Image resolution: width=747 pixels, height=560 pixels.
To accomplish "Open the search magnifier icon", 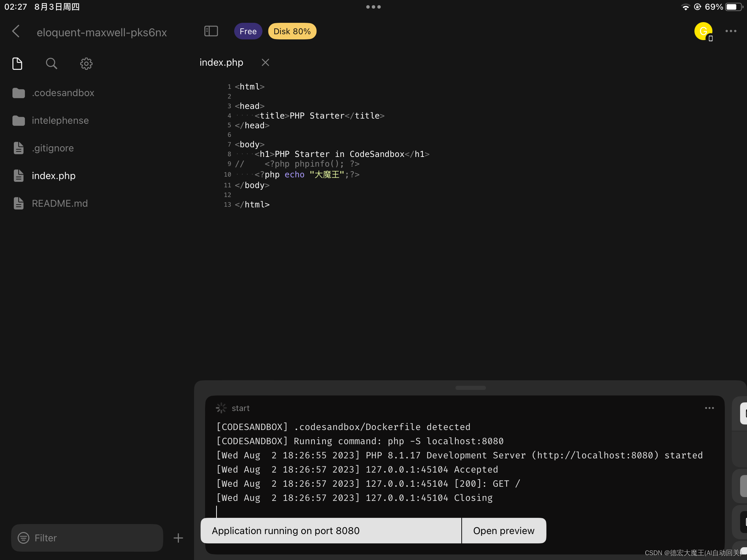I will [51, 64].
